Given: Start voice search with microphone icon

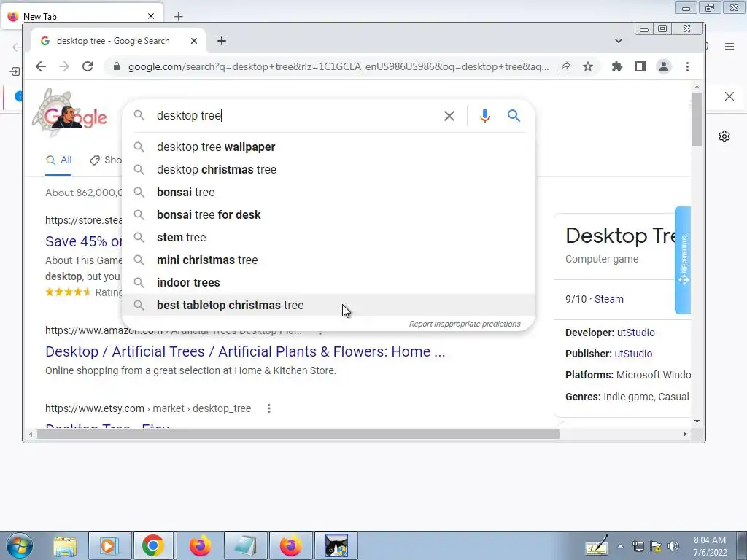Looking at the screenshot, I should tap(485, 116).
